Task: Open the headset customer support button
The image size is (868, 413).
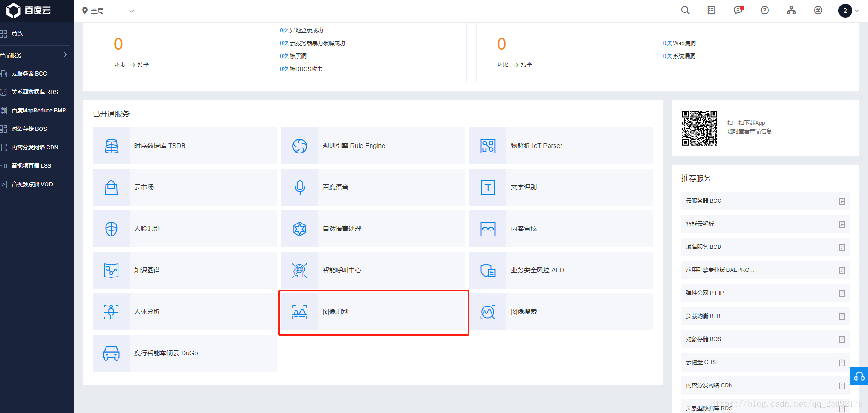Action: (859, 376)
